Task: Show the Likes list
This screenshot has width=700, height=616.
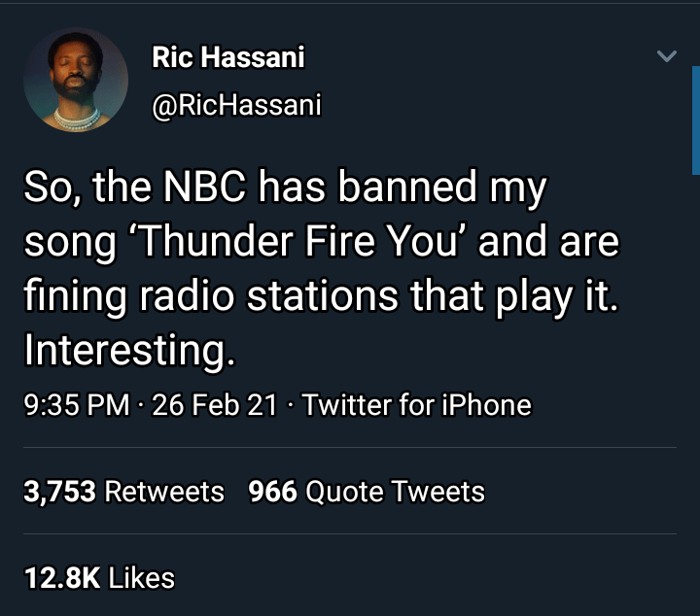Action: [142, 578]
